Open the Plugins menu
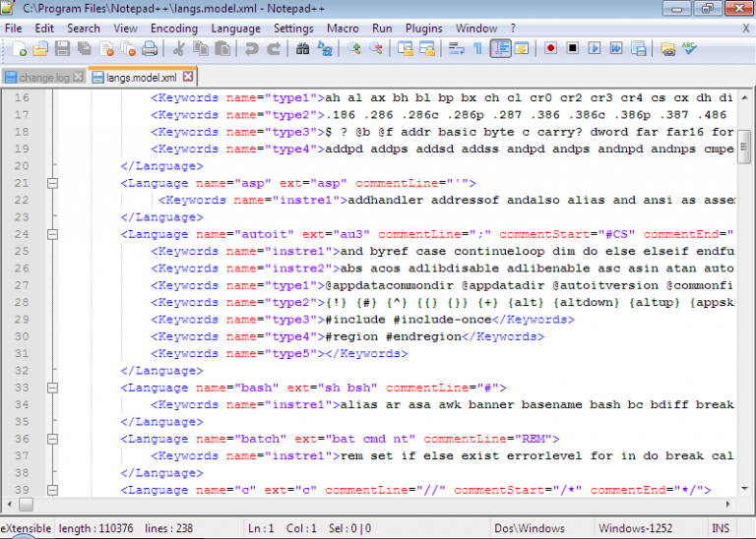 tap(424, 29)
